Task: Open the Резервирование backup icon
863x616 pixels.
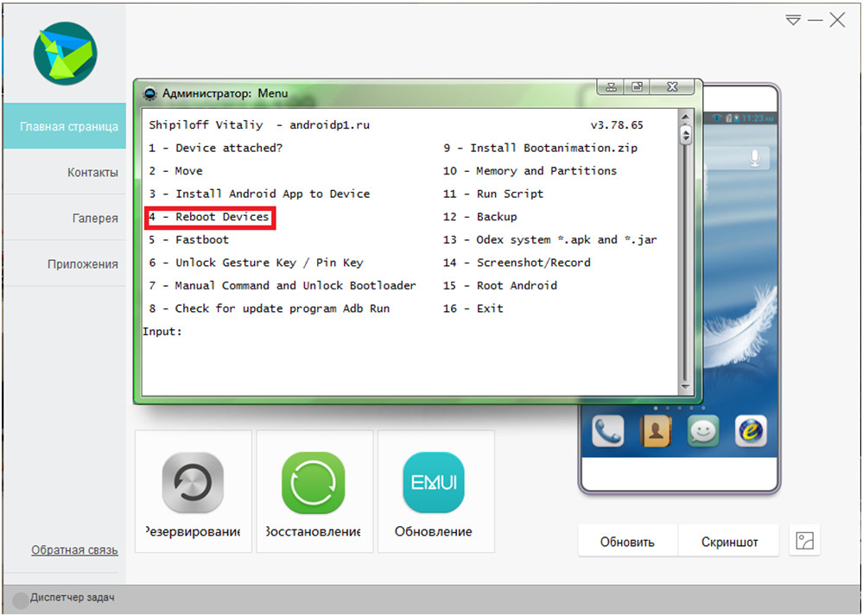Action: click(193, 484)
